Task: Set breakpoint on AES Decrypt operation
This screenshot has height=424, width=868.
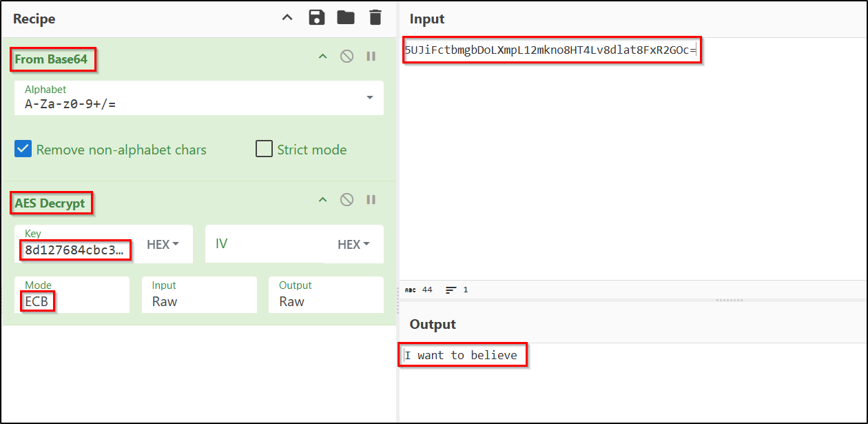Action: coord(371,200)
